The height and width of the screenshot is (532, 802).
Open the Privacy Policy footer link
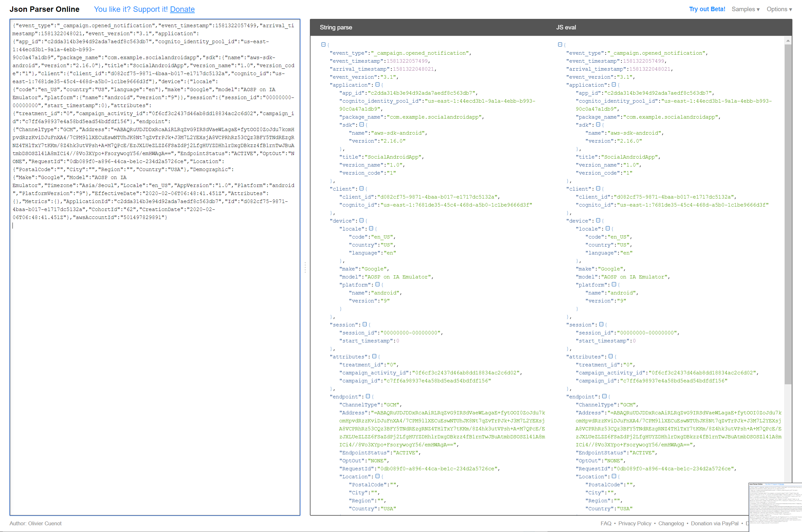coord(634,523)
